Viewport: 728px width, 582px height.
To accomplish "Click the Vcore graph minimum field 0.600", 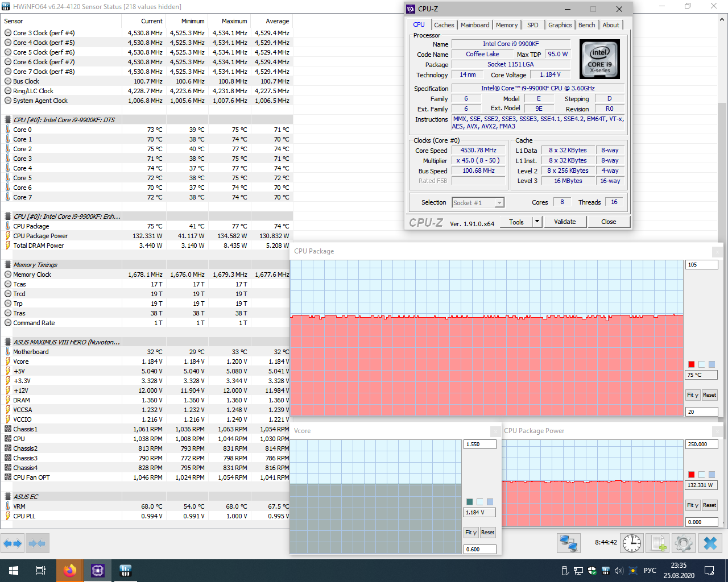I will click(x=480, y=549).
